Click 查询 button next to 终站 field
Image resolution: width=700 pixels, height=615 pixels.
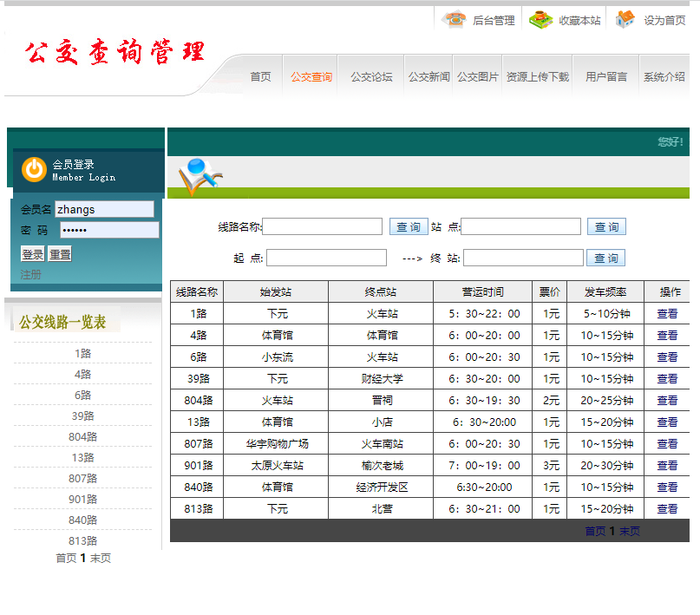605,258
